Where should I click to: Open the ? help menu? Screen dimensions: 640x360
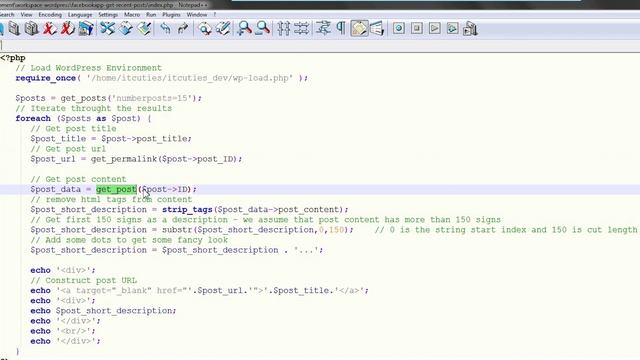click(x=215, y=15)
